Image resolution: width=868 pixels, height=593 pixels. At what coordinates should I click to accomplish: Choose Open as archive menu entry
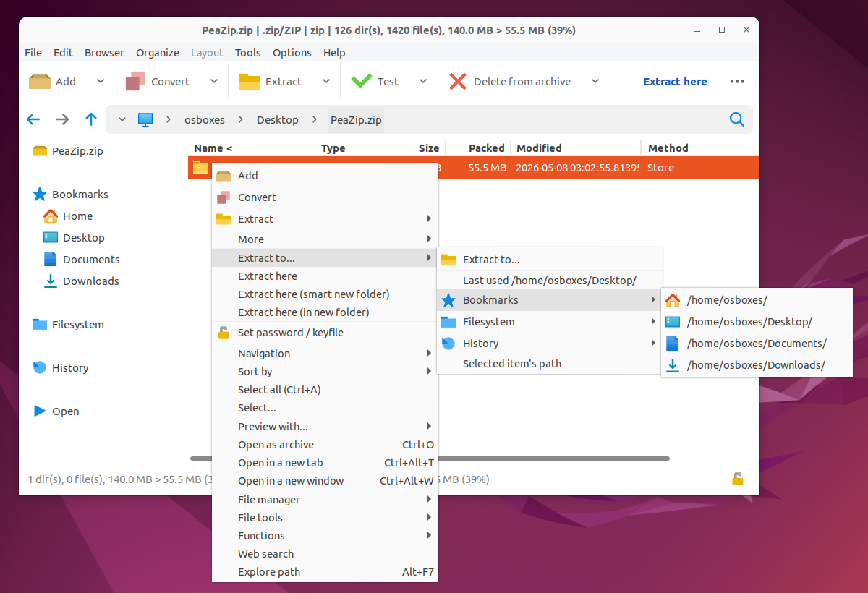[325, 445]
